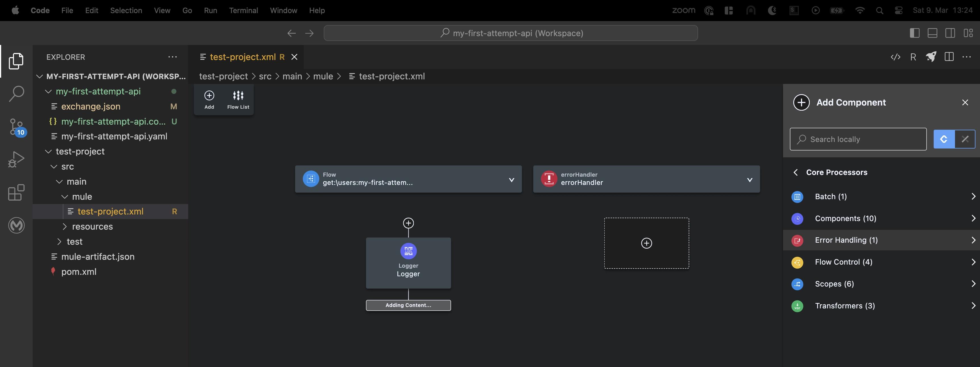The height and width of the screenshot is (367, 980).
Task: Toggle Exchange search mode in Add Component
Action: 964,139
